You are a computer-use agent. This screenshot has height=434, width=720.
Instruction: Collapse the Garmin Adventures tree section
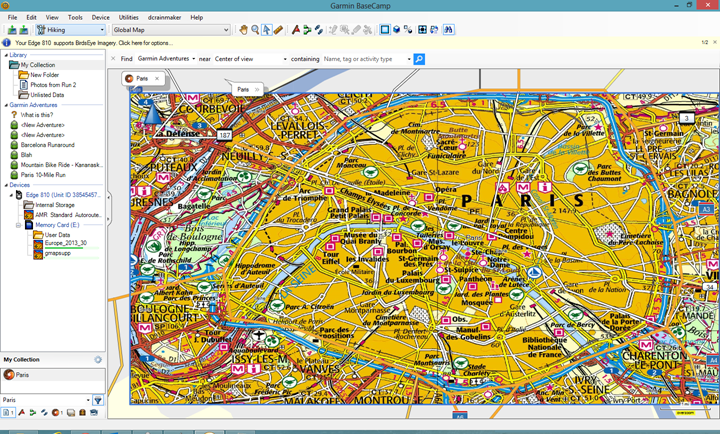click(6, 105)
